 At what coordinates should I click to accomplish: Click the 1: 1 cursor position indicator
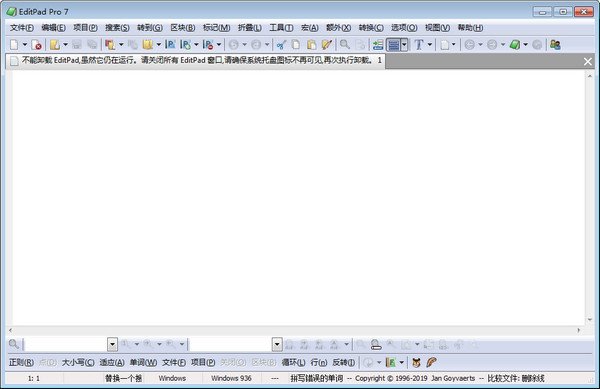click(x=34, y=378)
